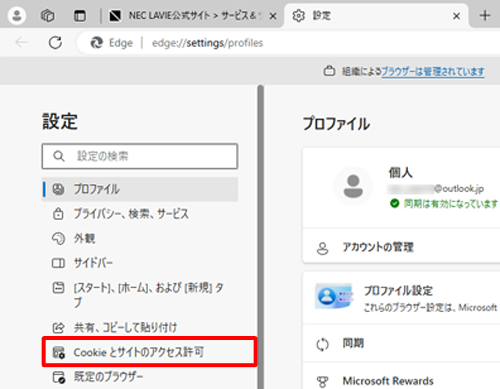Open プロファイル設定 row
The width and height of the screenshot is (500, 389).
click(401, 298)
